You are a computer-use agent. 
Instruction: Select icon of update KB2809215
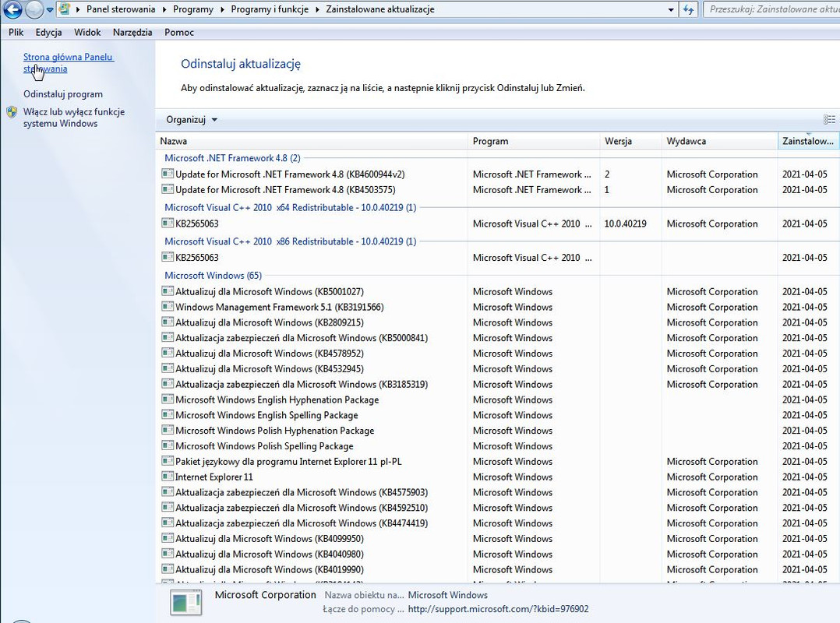coord(168,322)
